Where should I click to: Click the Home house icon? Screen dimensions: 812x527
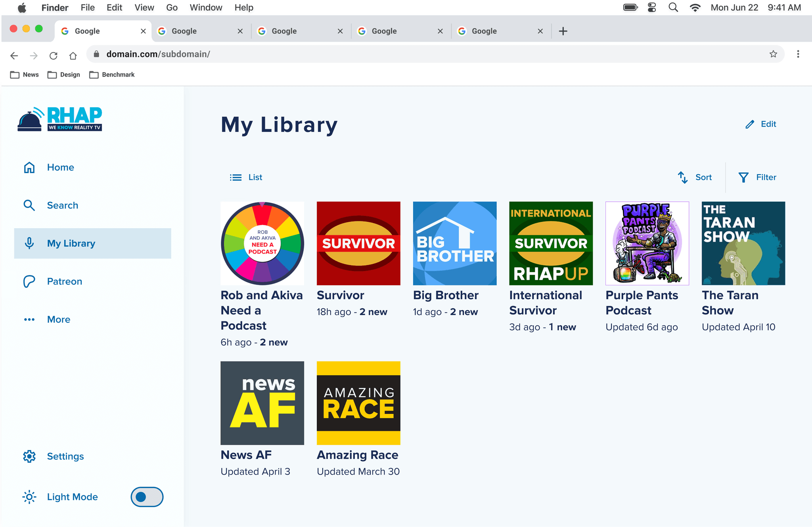(29, 167)
